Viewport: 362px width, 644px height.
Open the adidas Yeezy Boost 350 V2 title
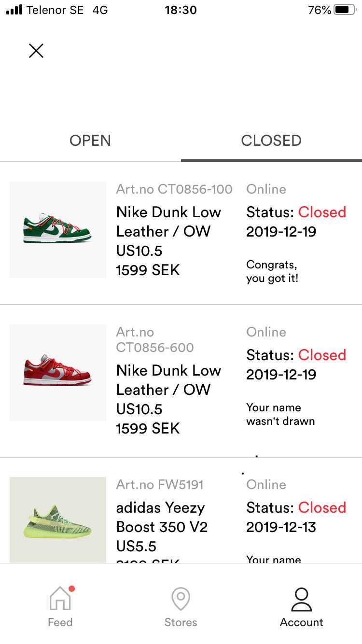coord(162,517)
